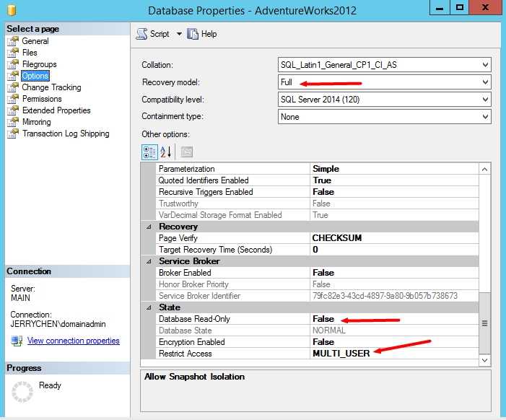Open the Filegroups page

tap(40, 64)
